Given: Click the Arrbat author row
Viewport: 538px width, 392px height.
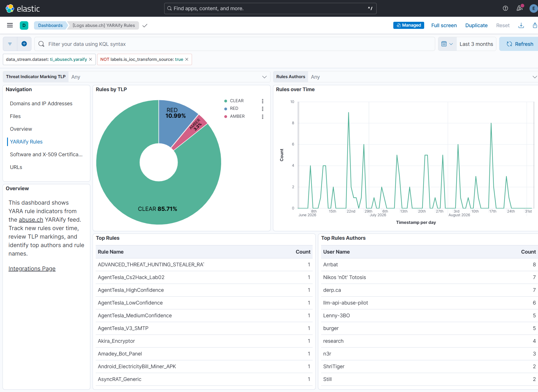Looking at the screenshot, I should 430,265.
